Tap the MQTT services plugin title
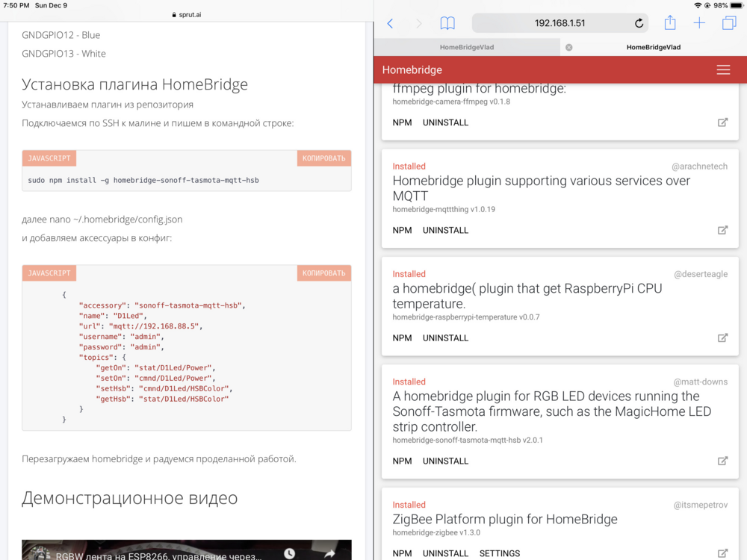 [x=541, y=188]
